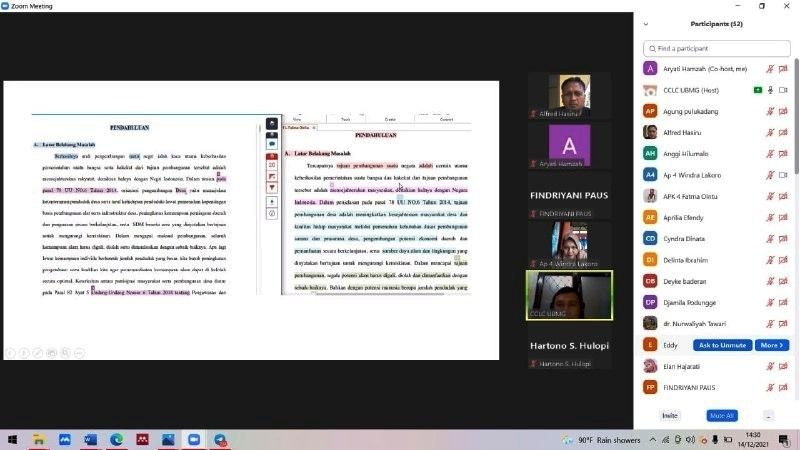
Task: Open the notification center icon
Action: tap(783, 439)
